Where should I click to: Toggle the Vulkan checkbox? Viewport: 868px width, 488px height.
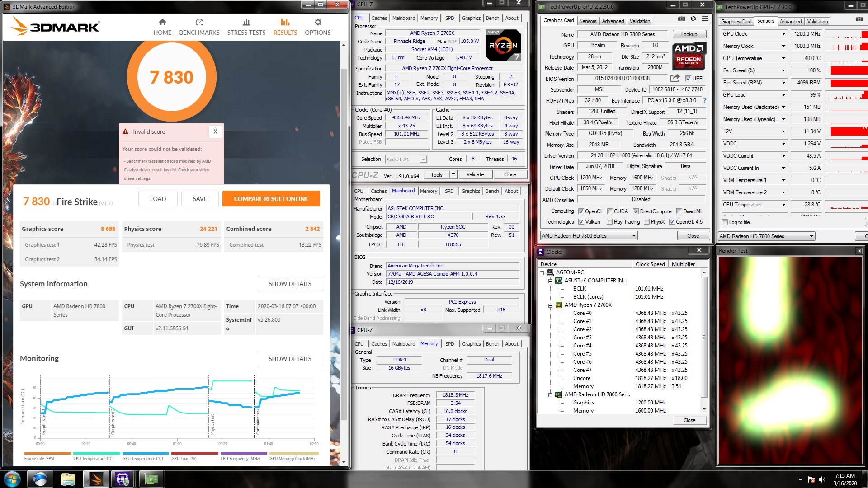pyautogui.click(x=581, y=222)
